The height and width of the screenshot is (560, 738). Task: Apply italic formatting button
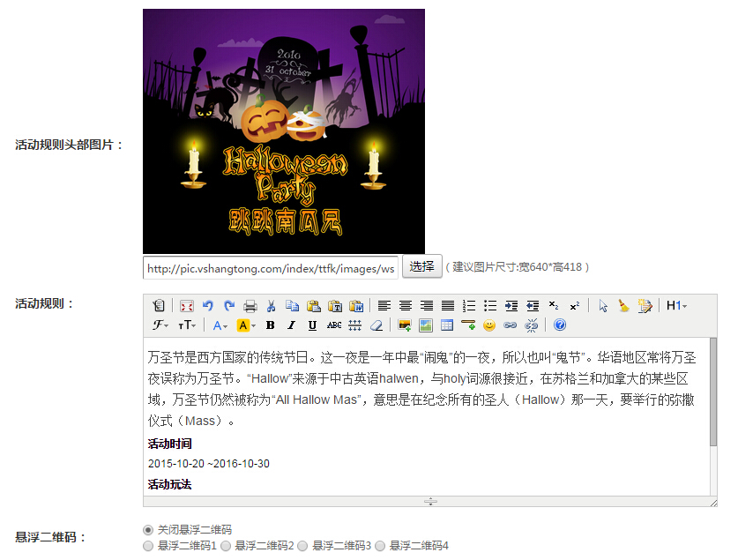pos(291,325)
